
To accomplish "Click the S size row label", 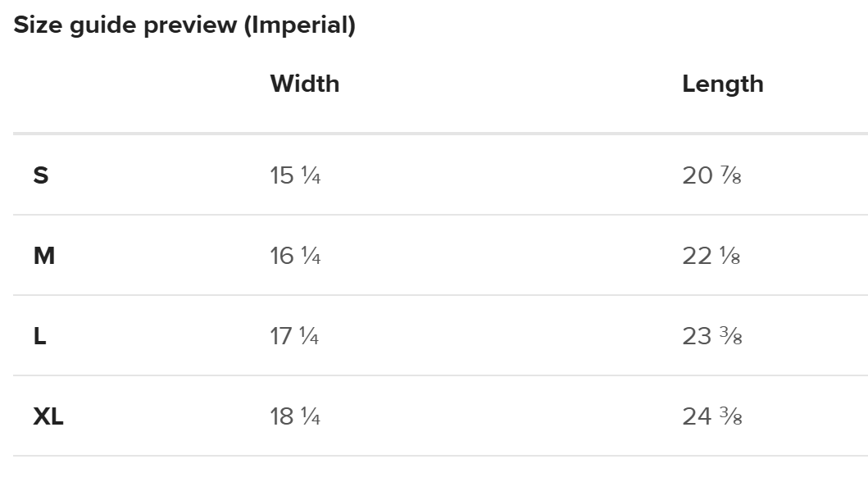I will click(41, 175).
